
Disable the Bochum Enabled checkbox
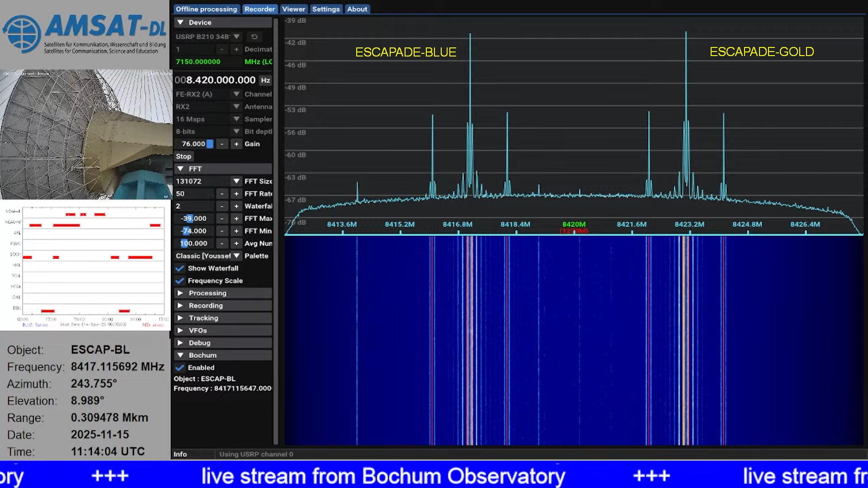(180, 367)
